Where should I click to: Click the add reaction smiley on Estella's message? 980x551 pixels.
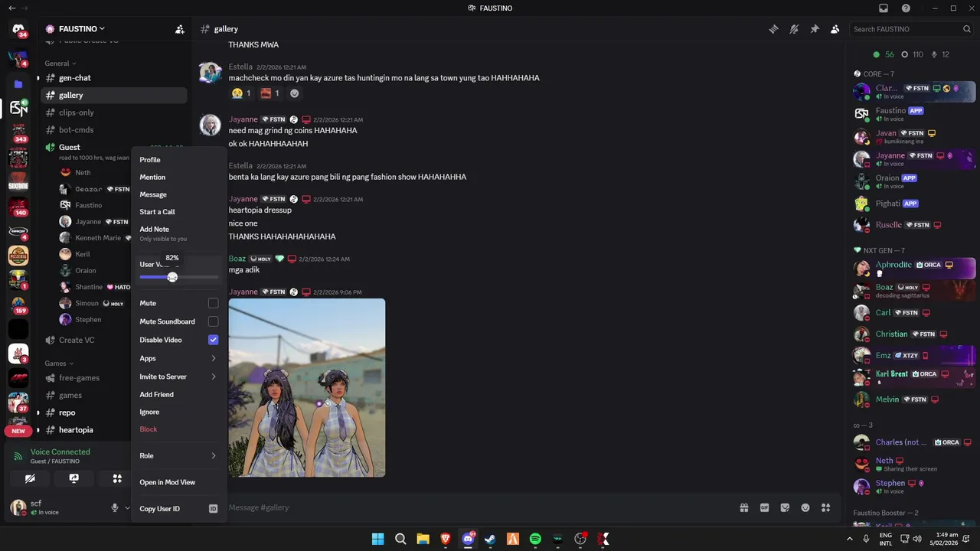click(x=294, y=93)
